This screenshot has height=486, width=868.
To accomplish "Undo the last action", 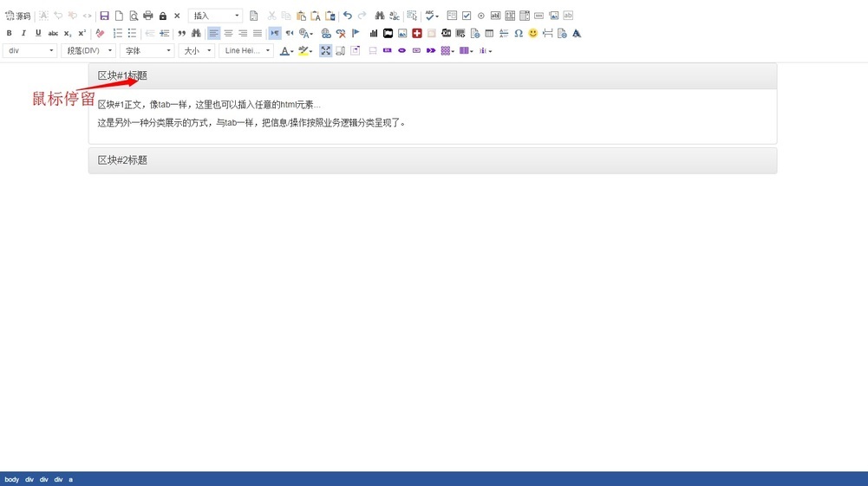I will point(348,16).
